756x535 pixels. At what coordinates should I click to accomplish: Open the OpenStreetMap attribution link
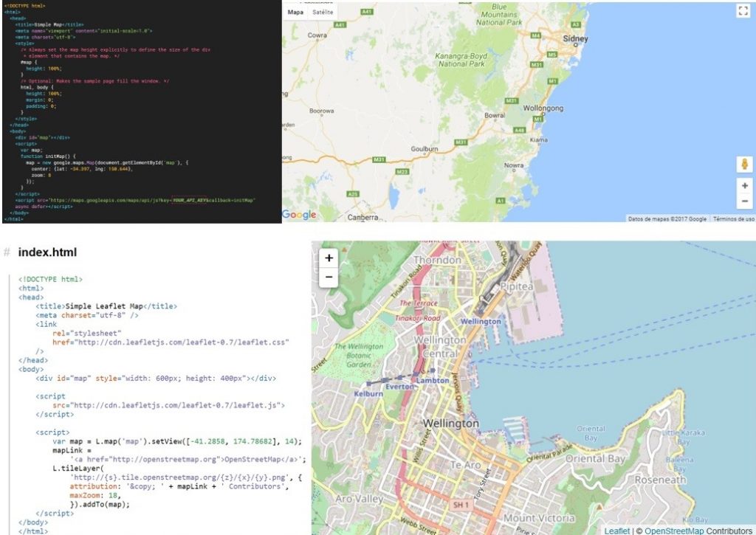click(x=674, y=530)
